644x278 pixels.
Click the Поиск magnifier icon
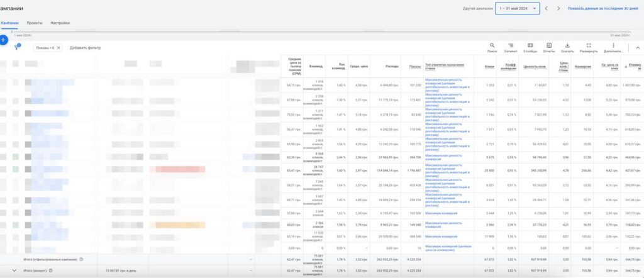[x=492, y=46]
